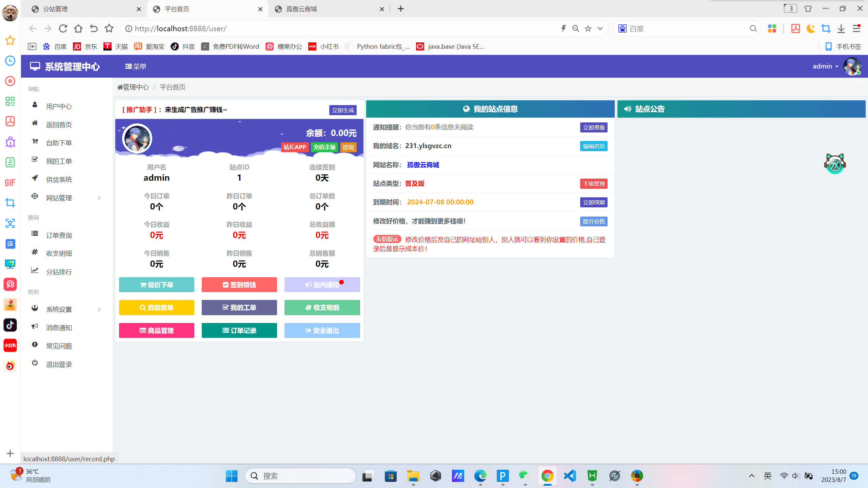Click the reload page icon
This screenshot has height=488, width=868.
point(63,28)
